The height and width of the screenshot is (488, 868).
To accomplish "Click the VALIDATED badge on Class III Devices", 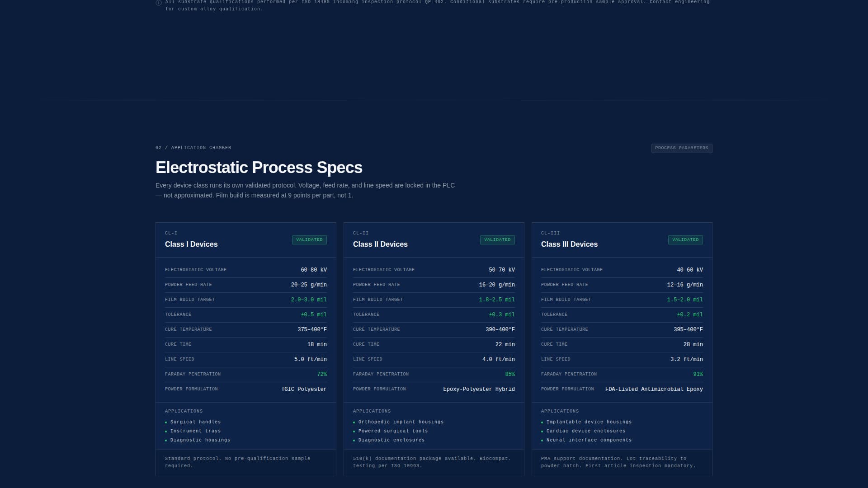I will (x=685, y=240).
